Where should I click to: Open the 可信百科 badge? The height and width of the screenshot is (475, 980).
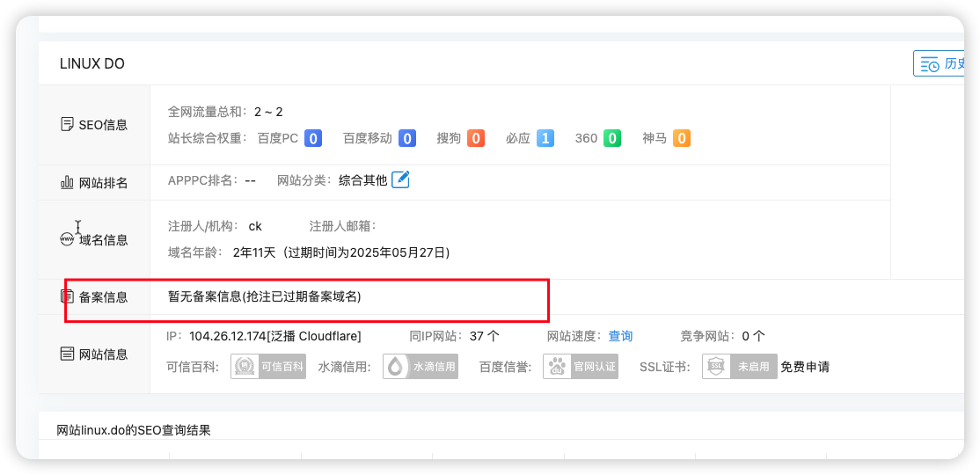point(268,367)
